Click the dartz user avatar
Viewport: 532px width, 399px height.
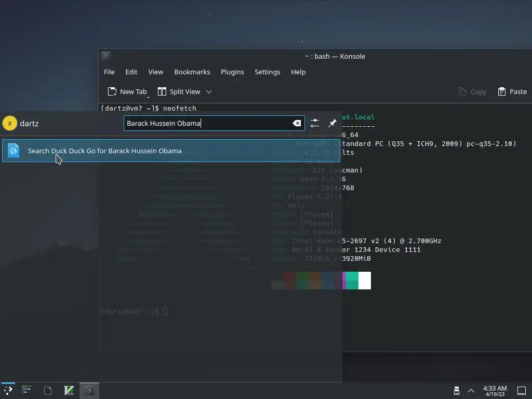10,123
